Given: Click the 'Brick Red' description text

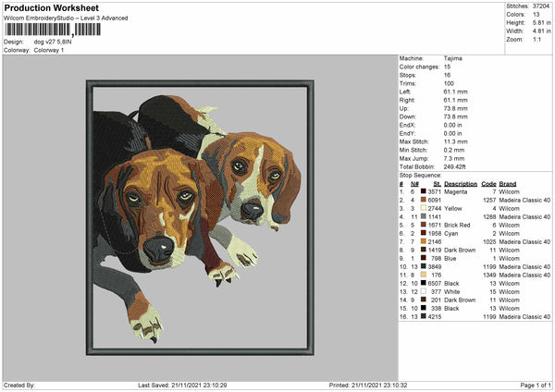Looking at the screenshot, I should 457,225.
